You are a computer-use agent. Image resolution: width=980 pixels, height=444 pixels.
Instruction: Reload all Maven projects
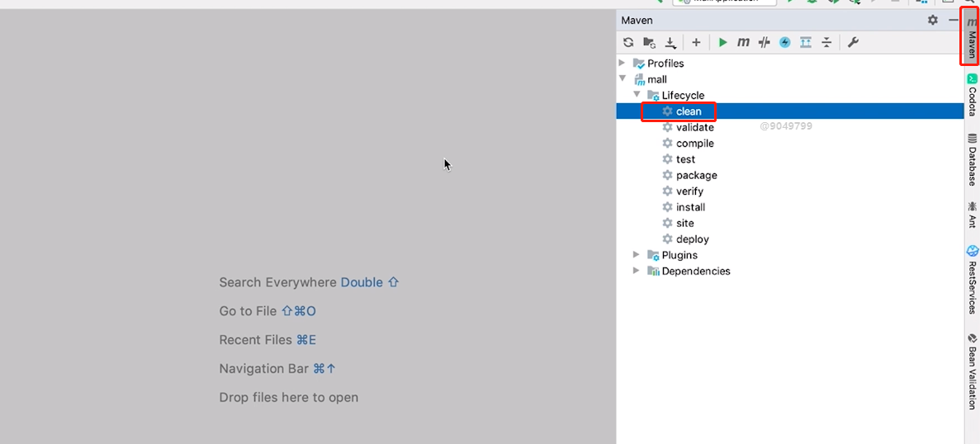click(x=628, y=42)
